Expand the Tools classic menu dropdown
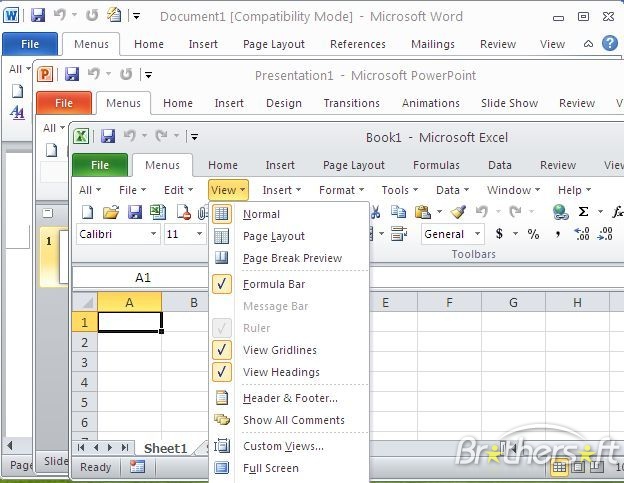Viewport: 624px width, 483px height. tap(400, 190)
